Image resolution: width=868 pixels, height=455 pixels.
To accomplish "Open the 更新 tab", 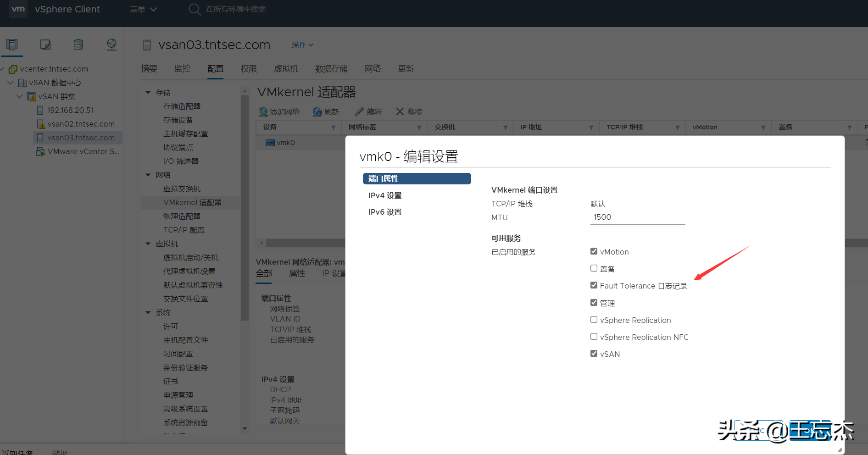I will click(406, 69).
